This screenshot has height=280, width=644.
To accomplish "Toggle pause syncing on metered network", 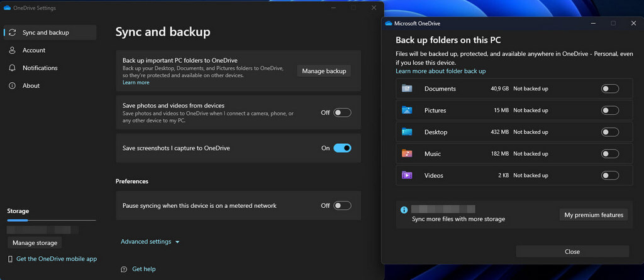I will [342, 205].
